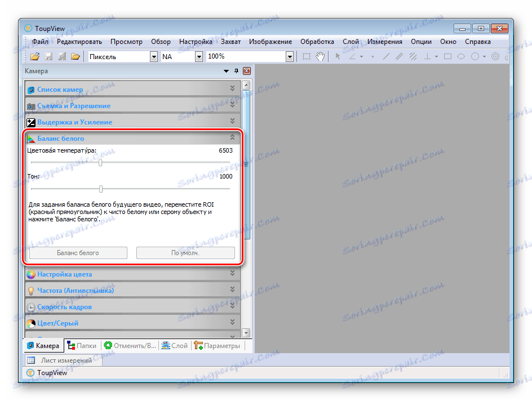The width and height of the screenshot is (532, 401).
Task: Open the Обработка menu
Action: click(x=317, y=42)
